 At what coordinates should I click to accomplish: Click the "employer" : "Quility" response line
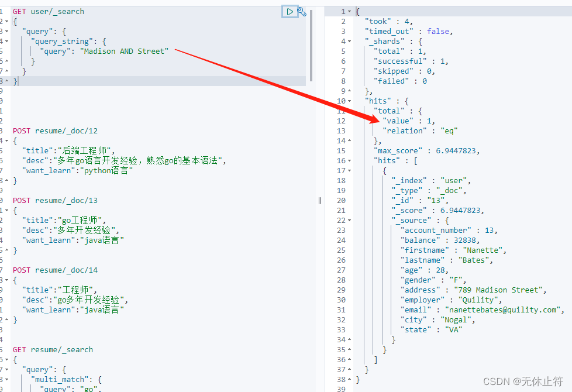click(452, 300)
